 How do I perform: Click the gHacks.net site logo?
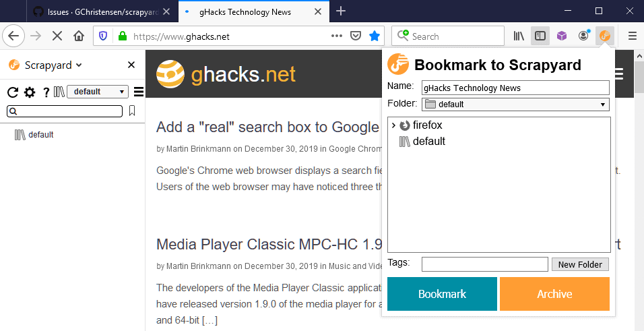click(x=226, y=74)
